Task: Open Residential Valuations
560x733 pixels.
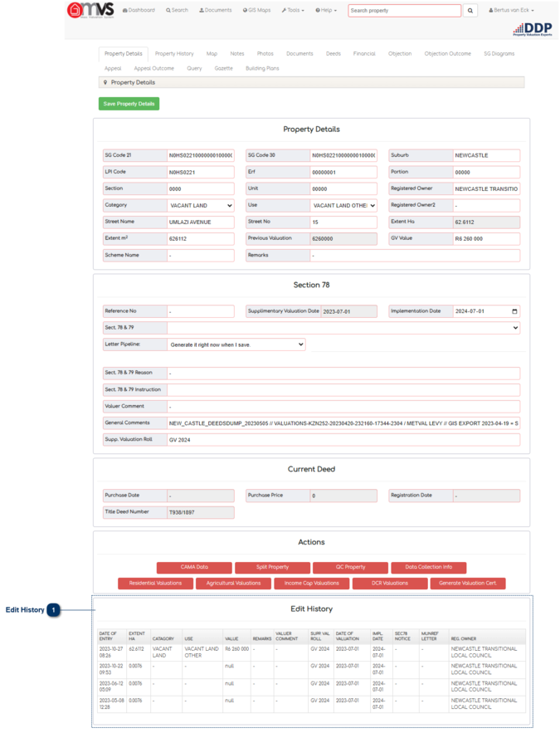Action: (155, 584)
